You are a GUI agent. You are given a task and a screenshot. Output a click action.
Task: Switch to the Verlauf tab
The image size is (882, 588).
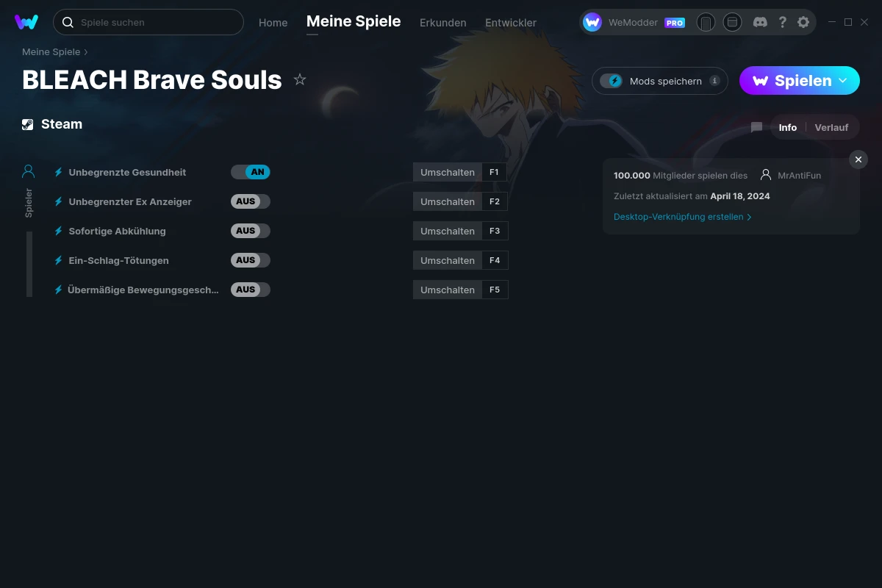[x=831, y=127]
